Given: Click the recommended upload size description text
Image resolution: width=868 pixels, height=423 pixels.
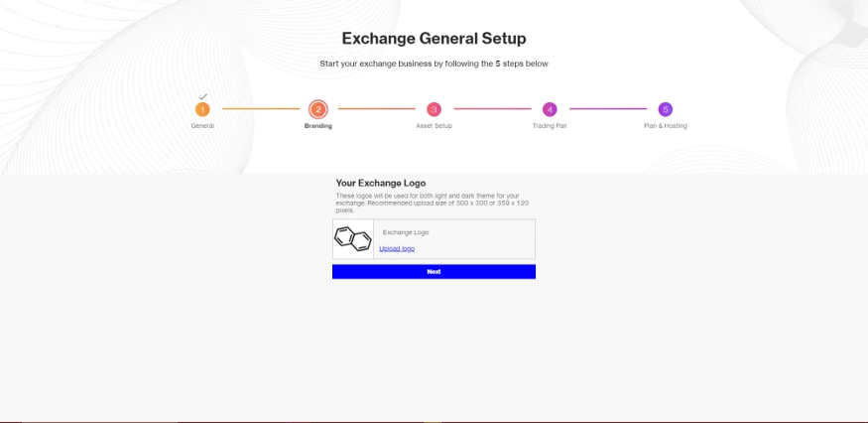Looking at the screenshot, I should [434, 203].
